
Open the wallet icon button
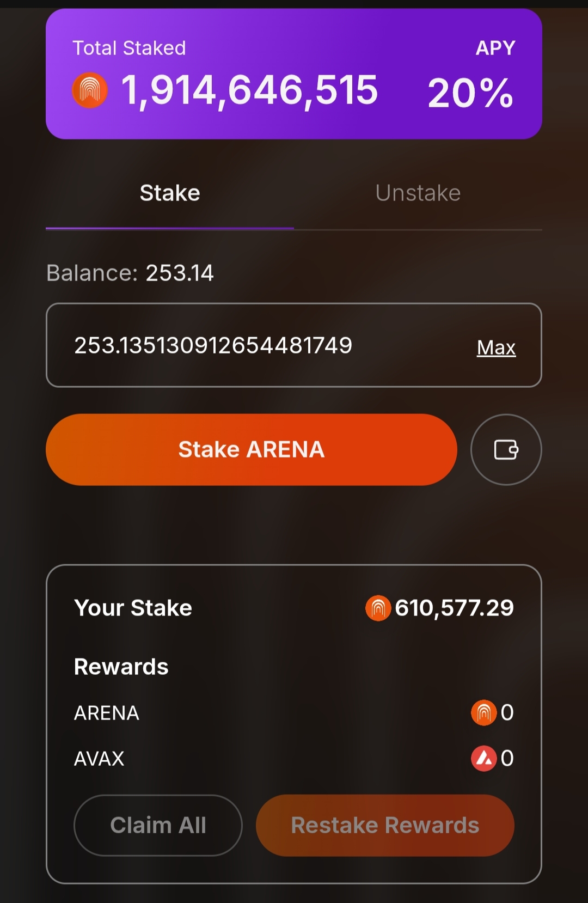506,450
